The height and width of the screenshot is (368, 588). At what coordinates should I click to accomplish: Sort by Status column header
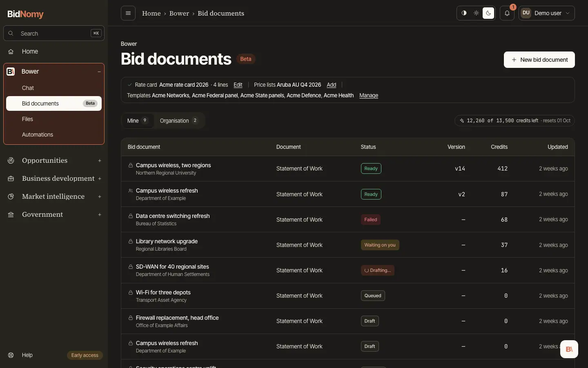[x=368, y=147]
